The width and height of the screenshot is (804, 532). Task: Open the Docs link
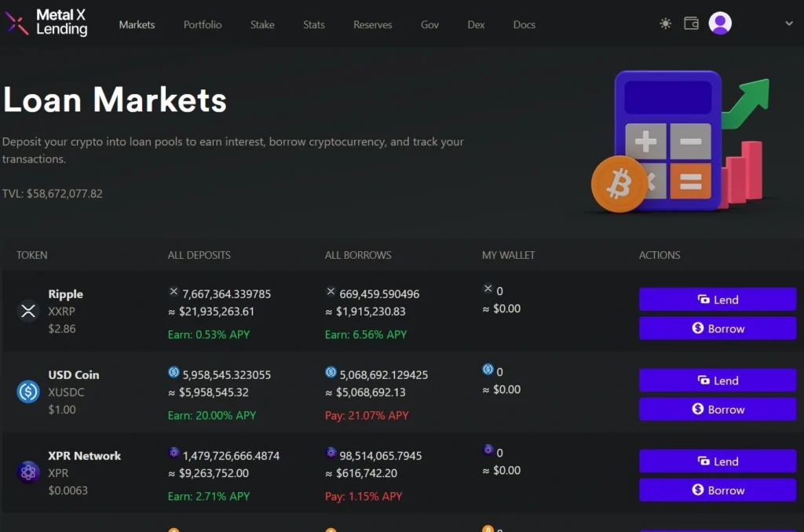(x=524, y=24)
